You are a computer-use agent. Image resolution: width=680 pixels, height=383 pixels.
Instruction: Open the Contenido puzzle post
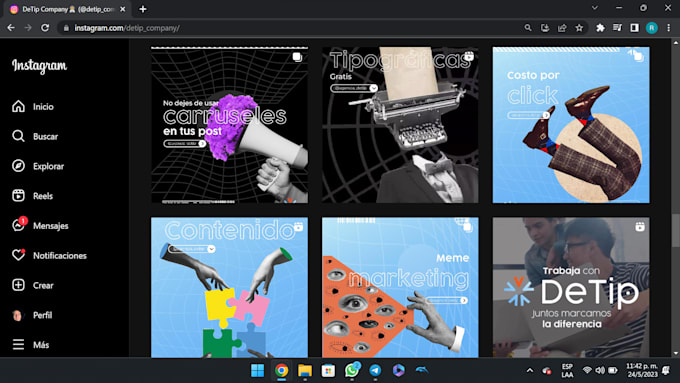229,287
